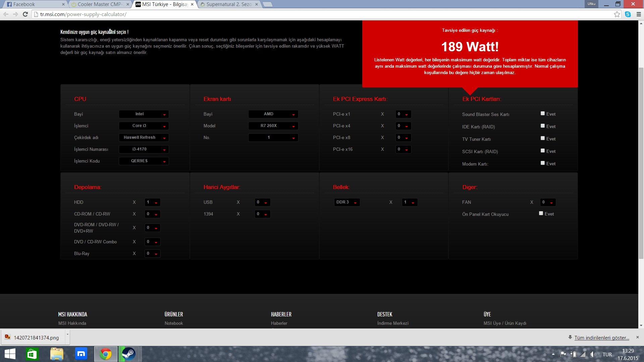Click the bookmark star icon

coord(617,14)
